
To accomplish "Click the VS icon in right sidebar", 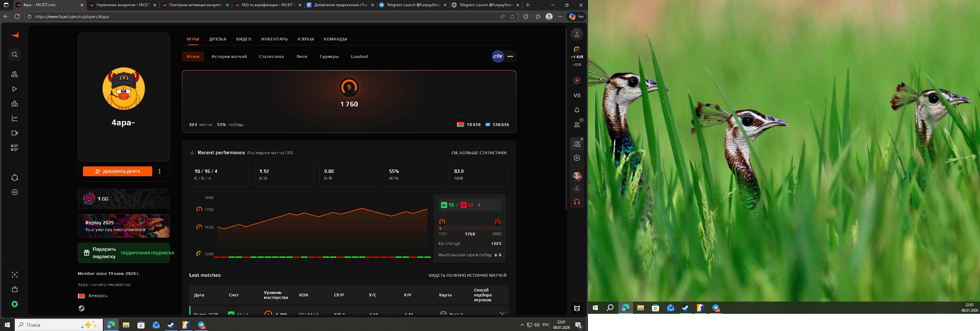I will [577, 95].
